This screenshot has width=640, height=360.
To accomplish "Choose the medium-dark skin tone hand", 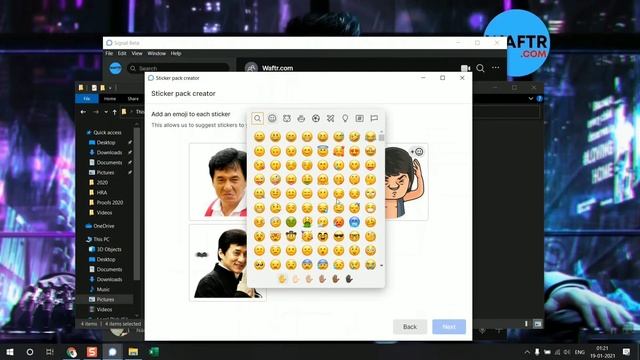I will pos(336,279).
